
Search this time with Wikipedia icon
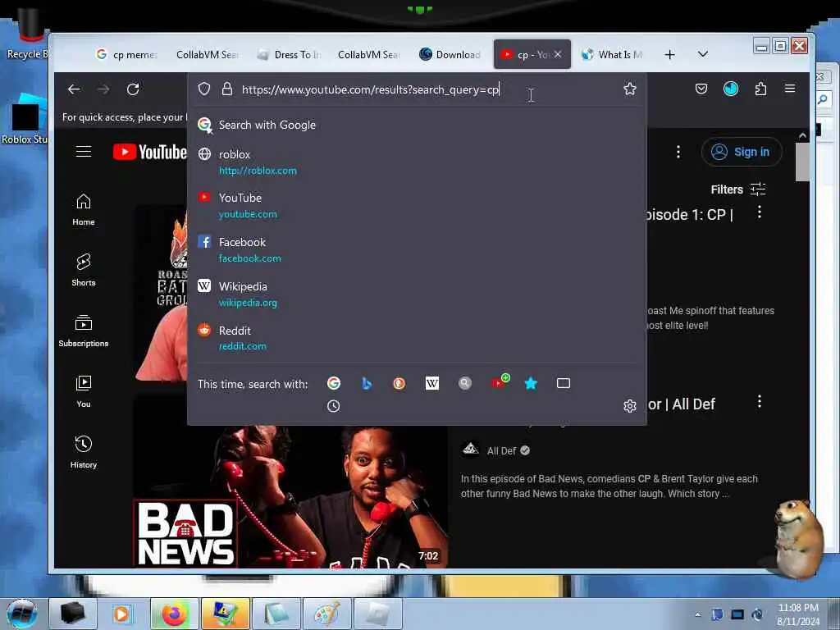431,383
